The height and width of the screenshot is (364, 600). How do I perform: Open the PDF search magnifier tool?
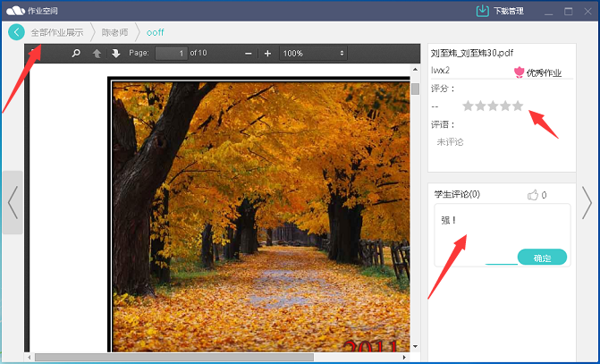(x=76, y=54)
